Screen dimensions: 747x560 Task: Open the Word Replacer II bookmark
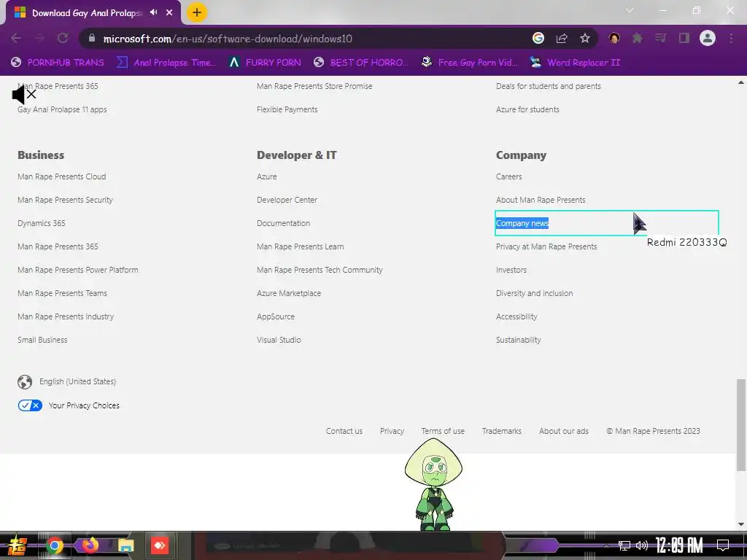[576, 63]
